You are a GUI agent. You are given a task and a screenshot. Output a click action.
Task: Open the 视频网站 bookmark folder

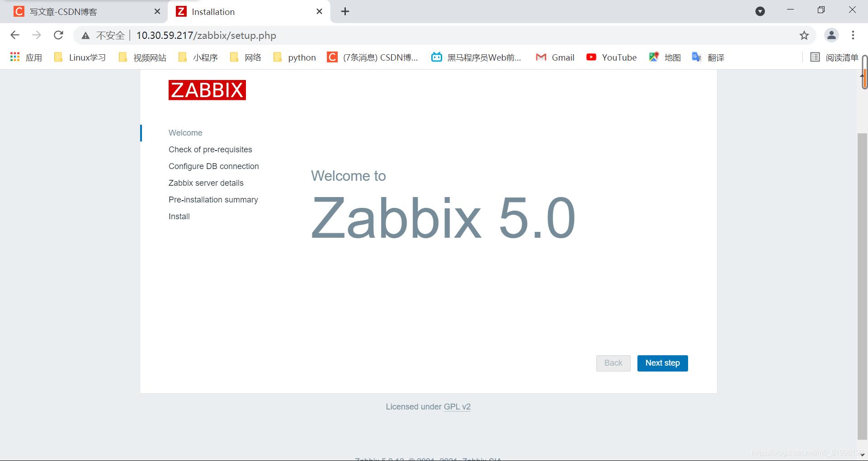point(142,57)
